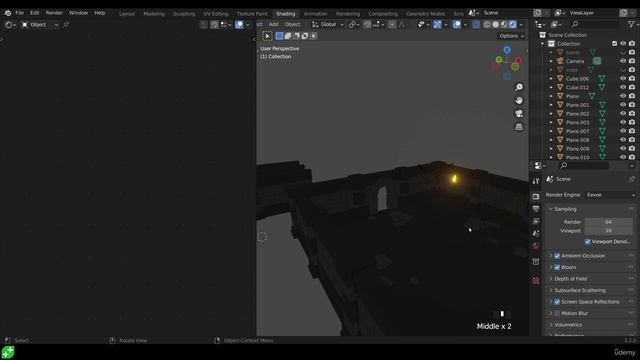Open the Help menu
This screenshot has width=640, height=360.
tap(100, 13)
